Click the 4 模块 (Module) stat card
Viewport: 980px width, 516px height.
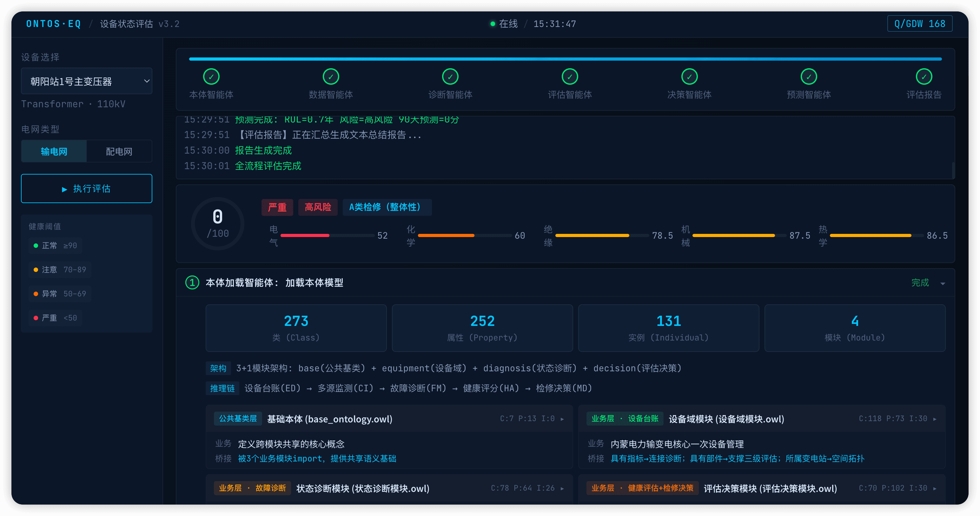[x=855, y=328]
